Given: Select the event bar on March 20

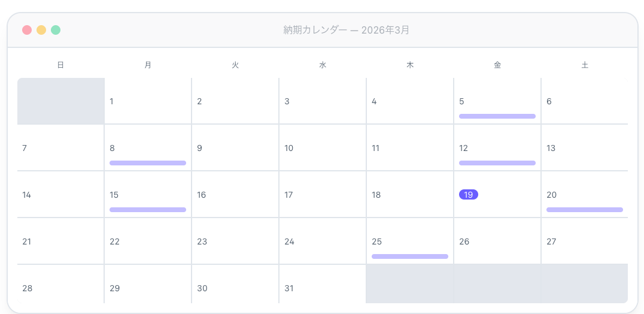Looking at the screenshot, I should pos(584,210).
